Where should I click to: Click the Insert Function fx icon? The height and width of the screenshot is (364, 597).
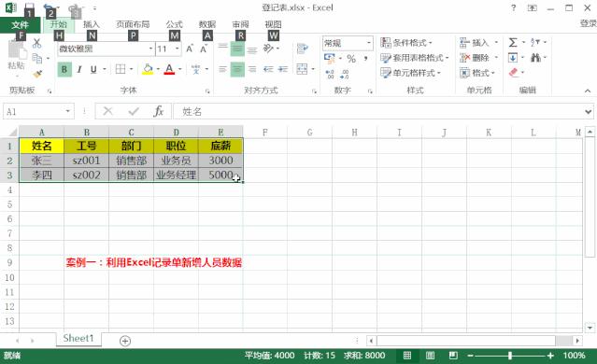(159, 111)
